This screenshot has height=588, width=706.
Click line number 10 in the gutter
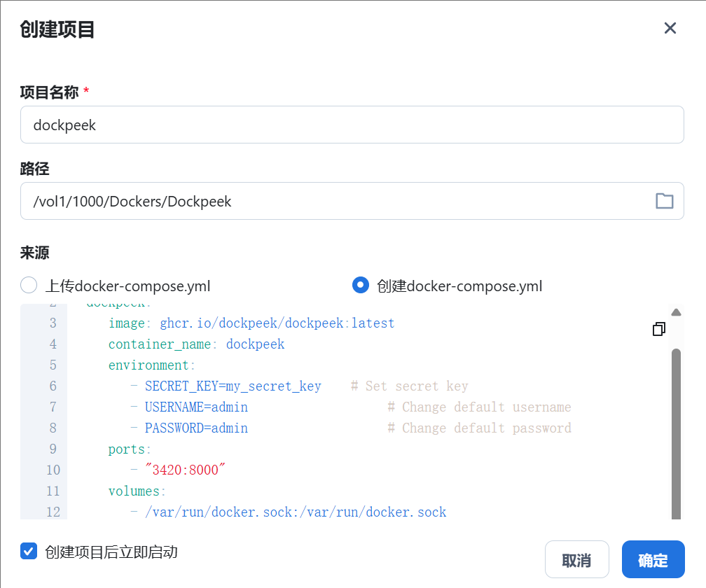(x=53, y=470)
